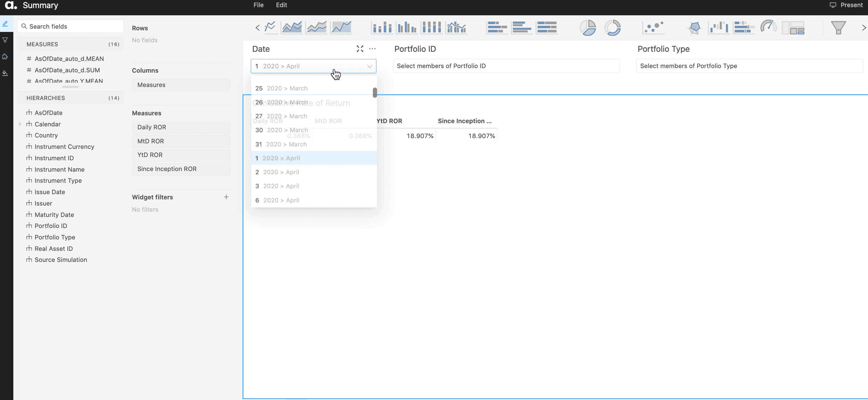Choose the 100% stacked bar chart icon

(x=547, y=27)
